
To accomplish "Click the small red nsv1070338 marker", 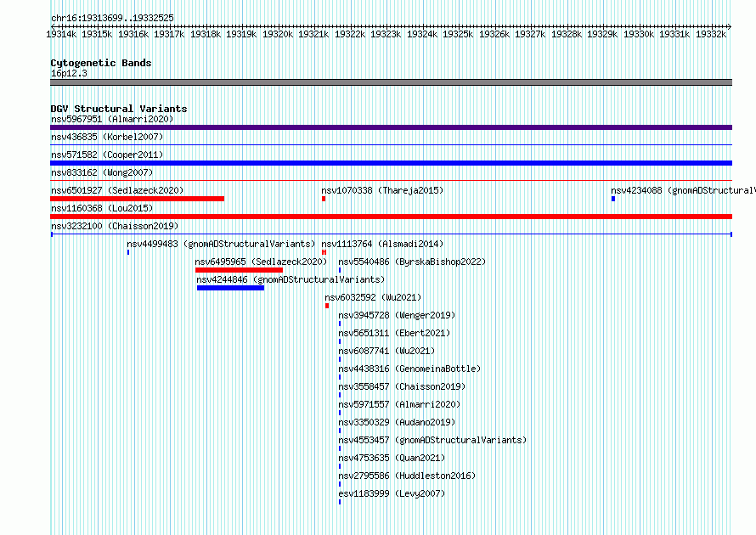I will pyautogui.click(x=324, y=199).
